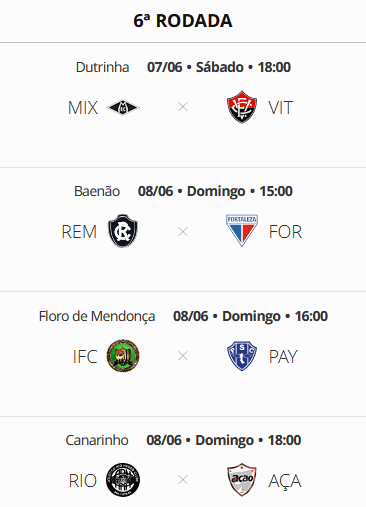The image size is (366, 507).
Task: Select the Canarinho stadium label
Action: 97,440
